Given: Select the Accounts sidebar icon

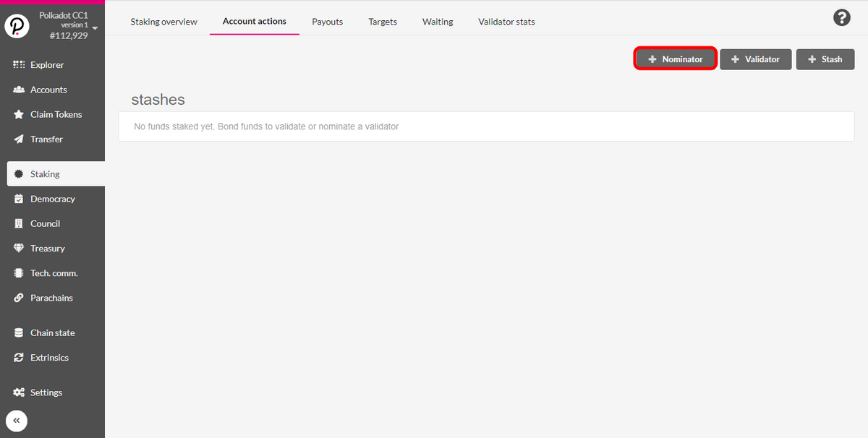Looking at the screenshot, I should [48, 89].
